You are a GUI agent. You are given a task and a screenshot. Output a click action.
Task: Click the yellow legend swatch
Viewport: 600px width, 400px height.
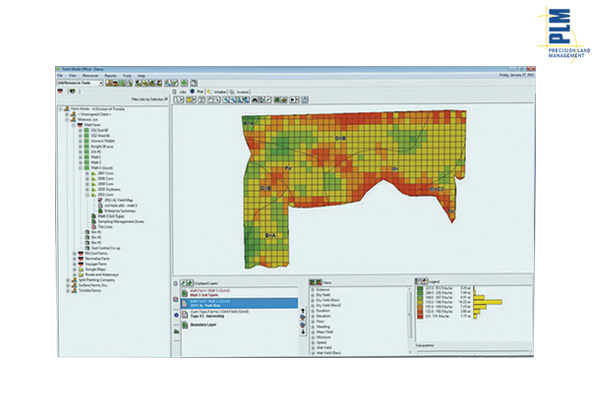pyautogui.click(x=420, y=302)
